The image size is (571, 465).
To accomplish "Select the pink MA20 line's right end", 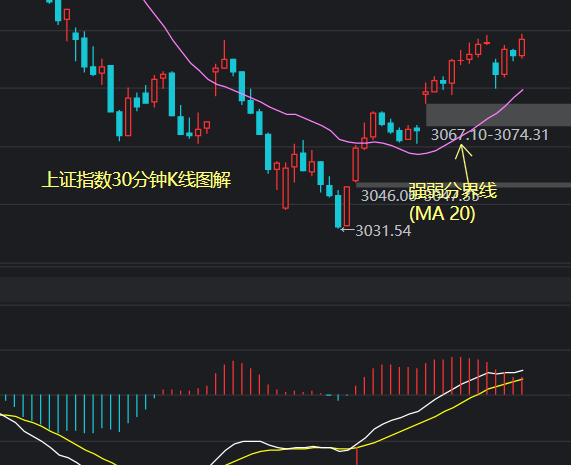I will [x=523, y=90].
